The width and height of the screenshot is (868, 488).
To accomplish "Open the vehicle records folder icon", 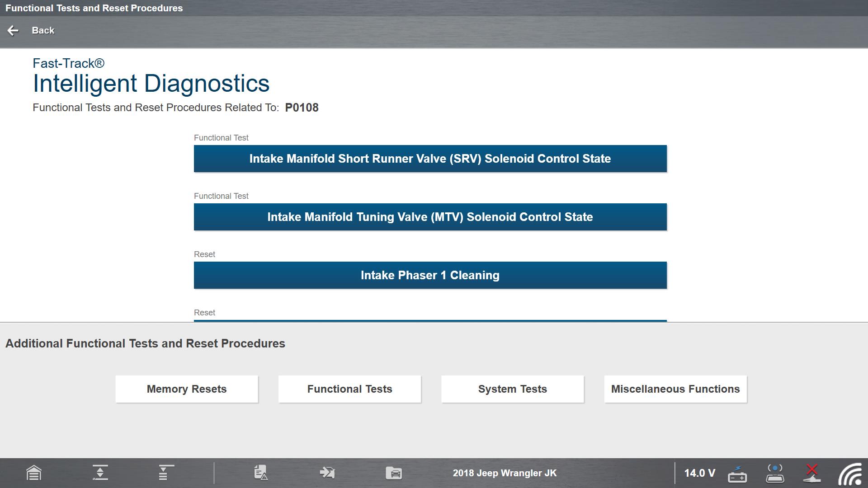I will coord(394,473).
